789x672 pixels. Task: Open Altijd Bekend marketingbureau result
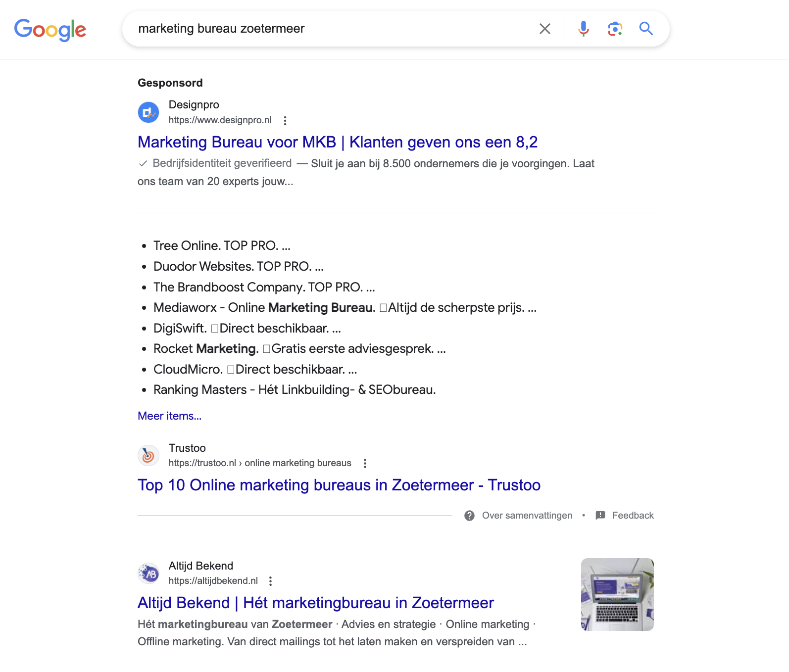[x=315, y=603]
